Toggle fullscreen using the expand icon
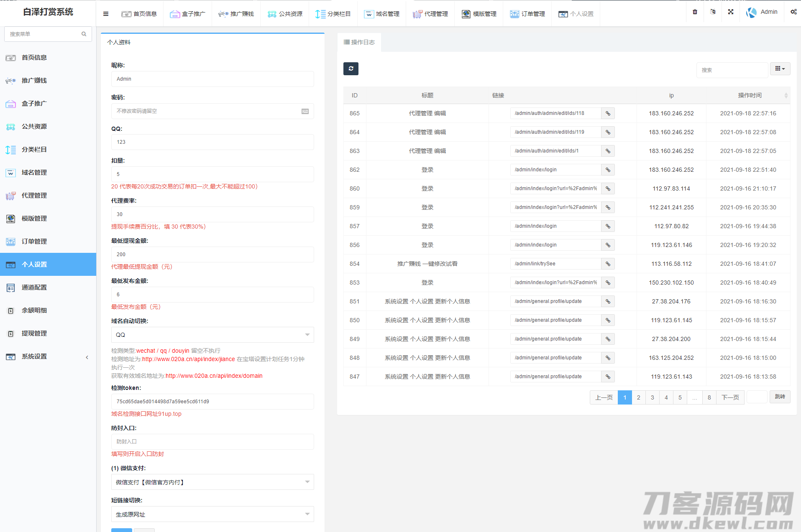This screenshot has width=801, height=532. coord(730,12)
